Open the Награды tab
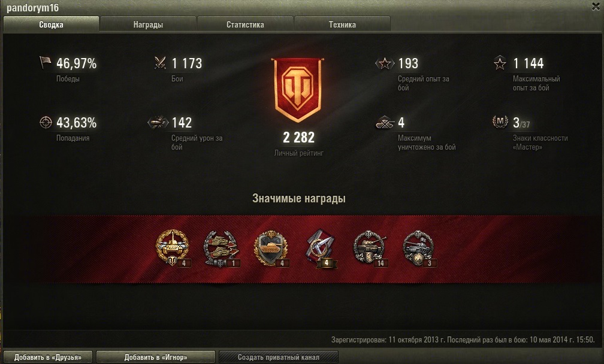 click(x=148, y=24)
